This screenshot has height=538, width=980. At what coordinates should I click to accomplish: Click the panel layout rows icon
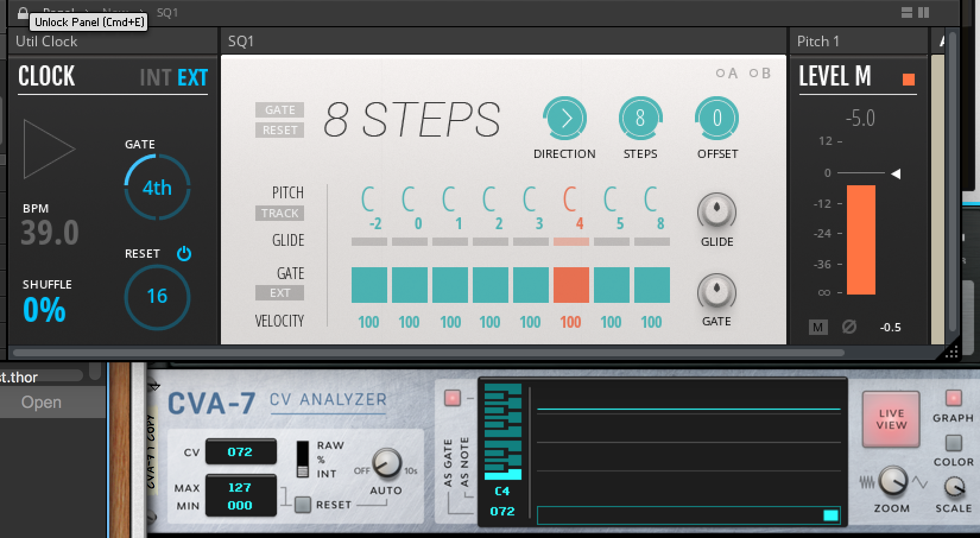pos(907,12)
